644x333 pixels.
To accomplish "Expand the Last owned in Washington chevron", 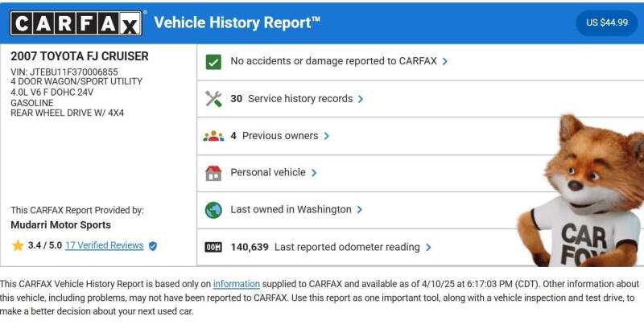I will pos(359,210).
